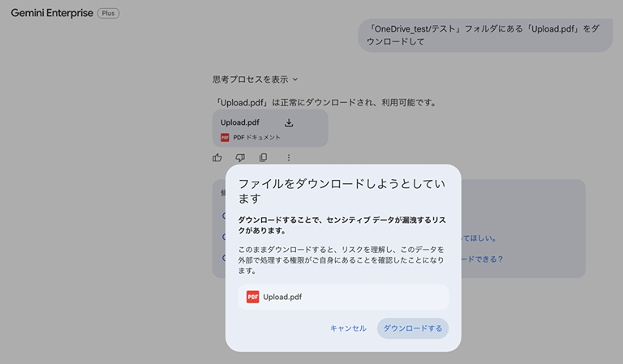Click the 「Upload.pdf」は正常にダウンロードされ response text

click(x=326, y=102)
